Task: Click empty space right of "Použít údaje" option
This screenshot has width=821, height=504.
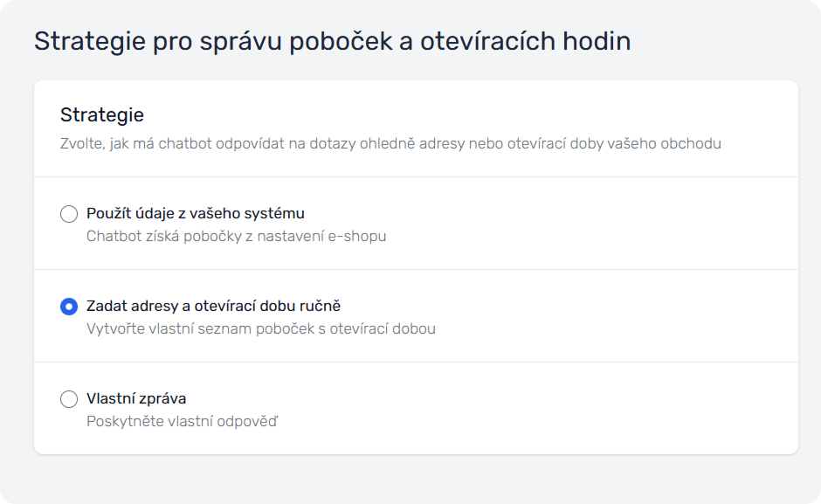Action: 594,224
